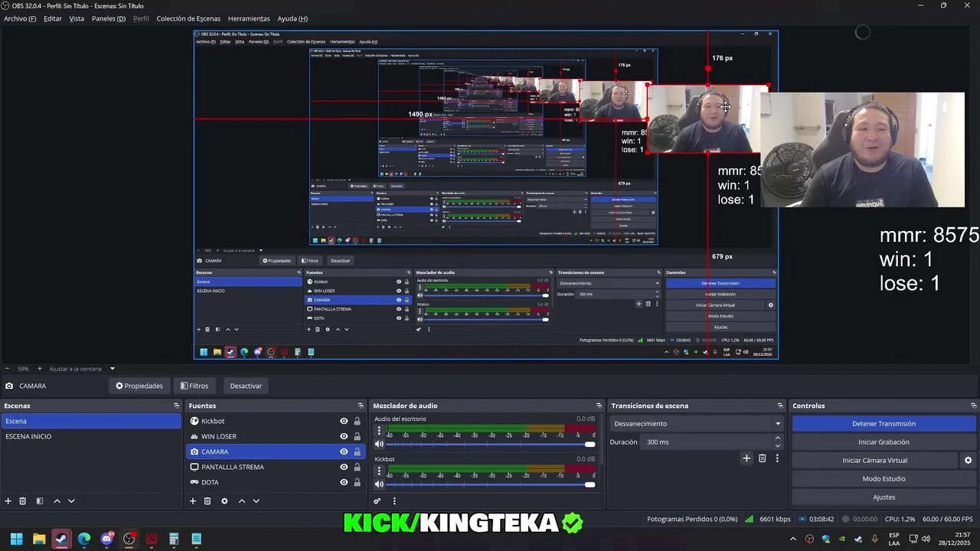
Task: Open advanced audio properties gears icon
Action: [x=377, y=501]
